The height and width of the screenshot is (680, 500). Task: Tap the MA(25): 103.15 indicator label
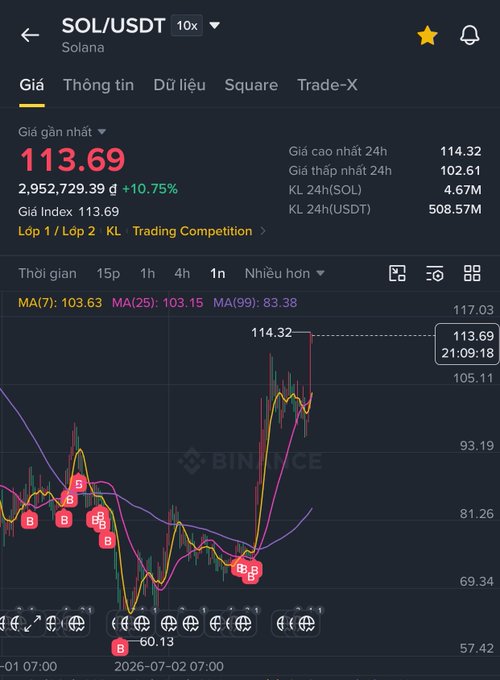pyautogui.click(x=157, y=303)
